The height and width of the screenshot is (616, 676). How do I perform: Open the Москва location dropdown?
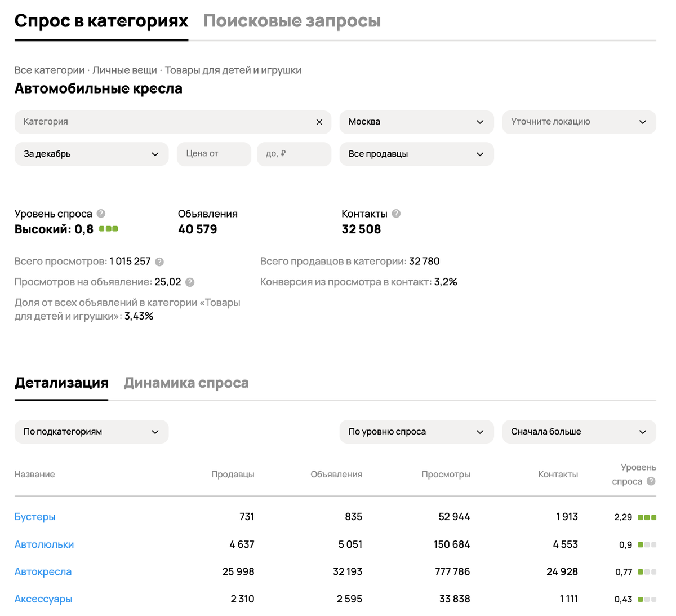(416, 122)
